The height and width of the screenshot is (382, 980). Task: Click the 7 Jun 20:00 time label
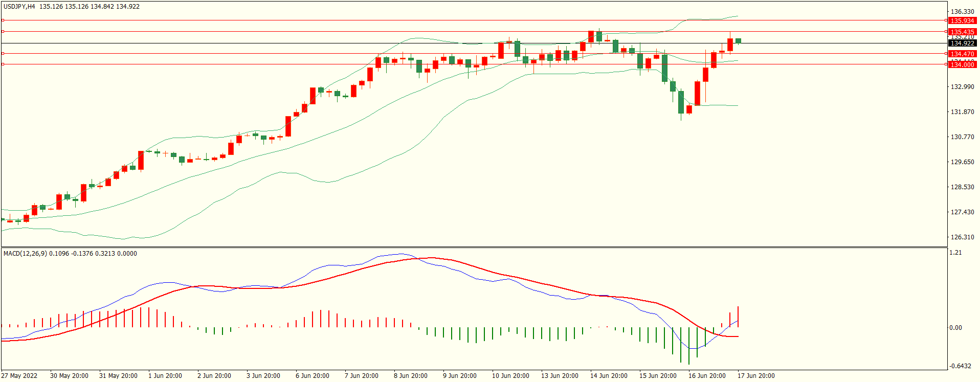[362, 376]
